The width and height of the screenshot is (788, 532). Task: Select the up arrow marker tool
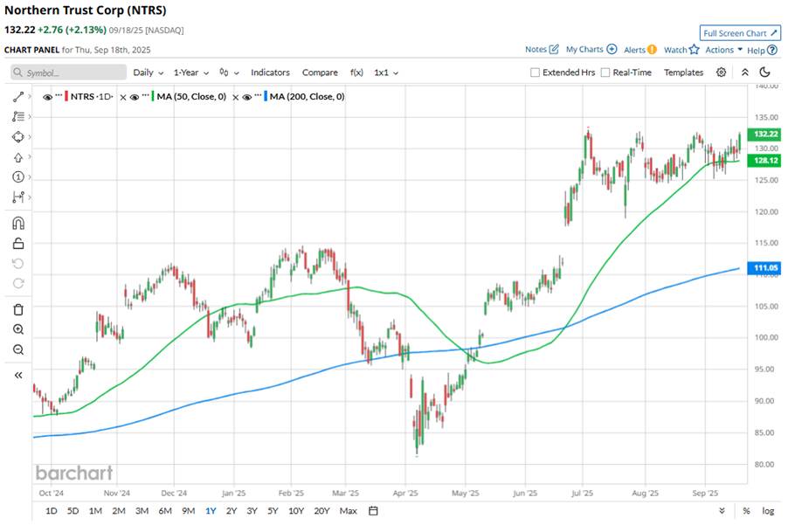pyautogui.click(x=18, y=157)
